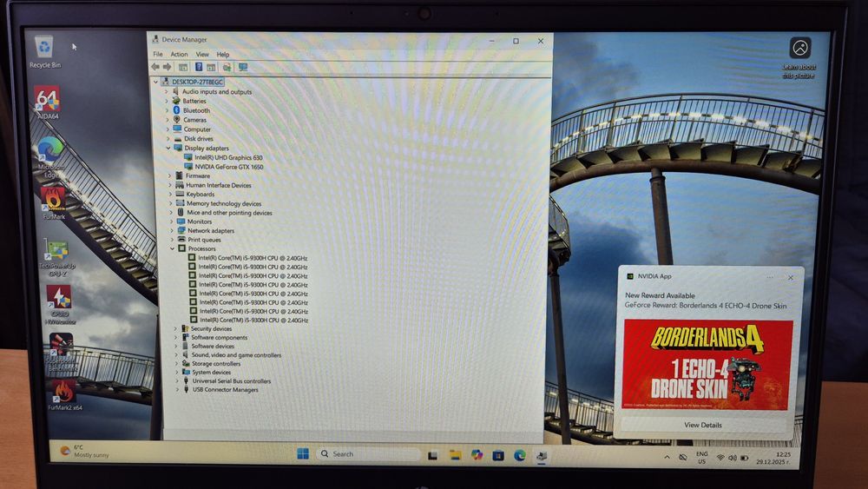Click the monitor icon at toolbar end
This screenshot has width=868, height=489.
243,68
